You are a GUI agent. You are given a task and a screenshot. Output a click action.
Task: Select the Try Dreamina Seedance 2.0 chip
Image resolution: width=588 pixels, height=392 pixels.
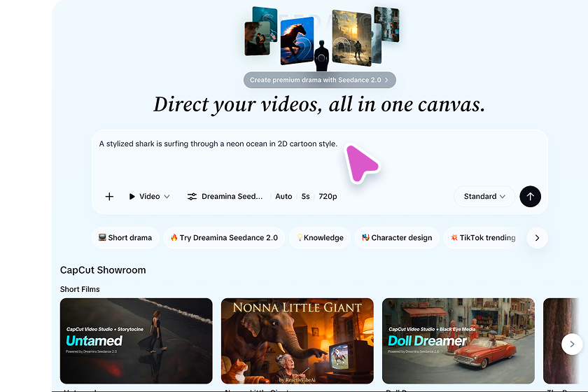[x=224, y=238]
